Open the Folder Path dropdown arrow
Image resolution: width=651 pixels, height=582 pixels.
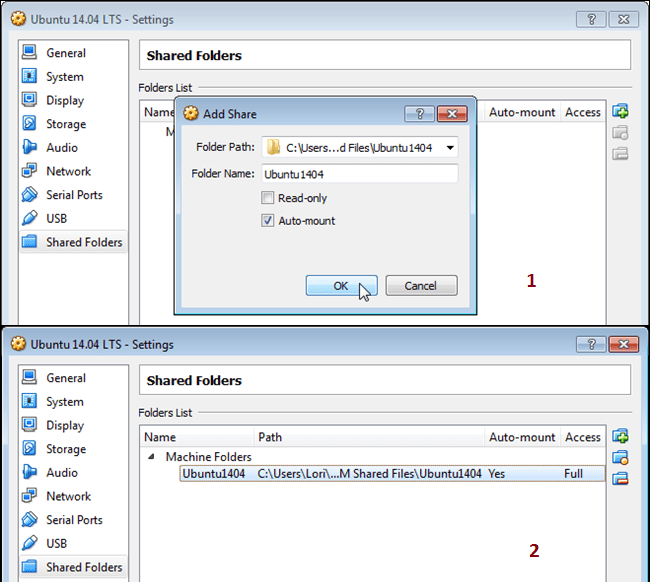click(450, 148)
